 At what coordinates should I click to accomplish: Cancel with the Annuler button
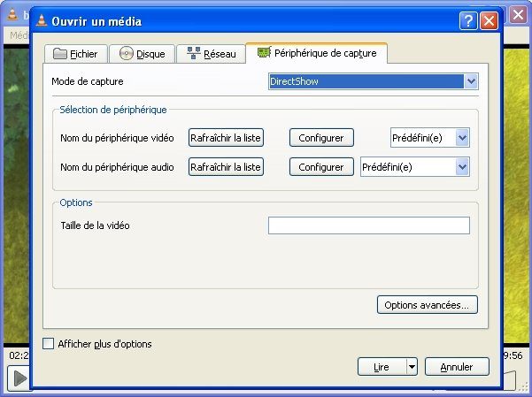coord(457,367)
